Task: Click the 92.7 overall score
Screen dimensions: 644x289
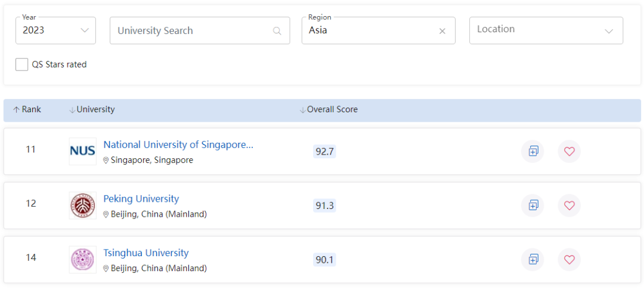Action: pos(324,152)
